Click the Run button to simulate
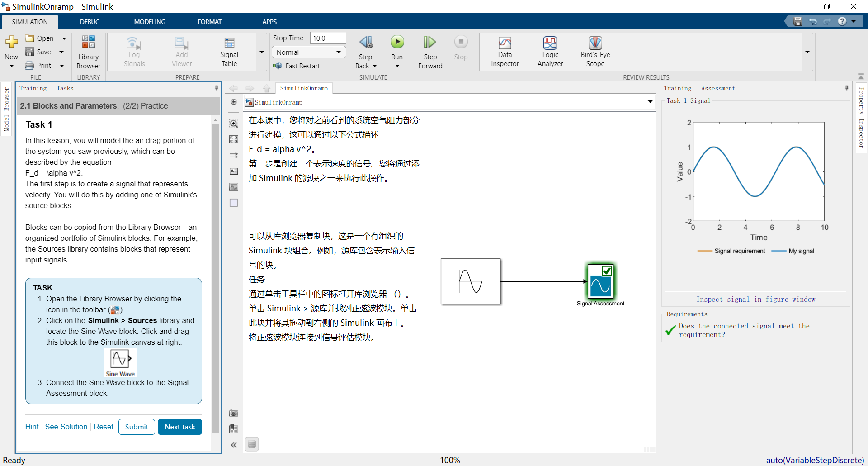This screenshot has height=466, width=868. 397,42
